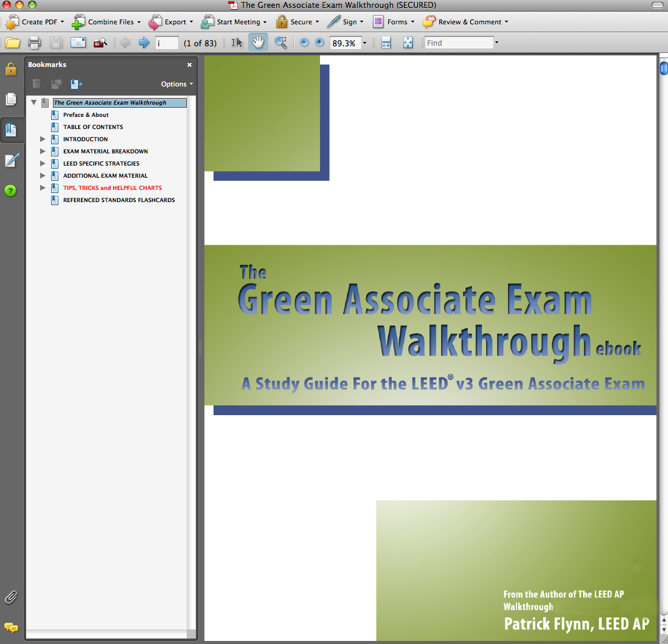
Task: Click the grayed-out Save floppy disk icon
Action: pos(56,43)
